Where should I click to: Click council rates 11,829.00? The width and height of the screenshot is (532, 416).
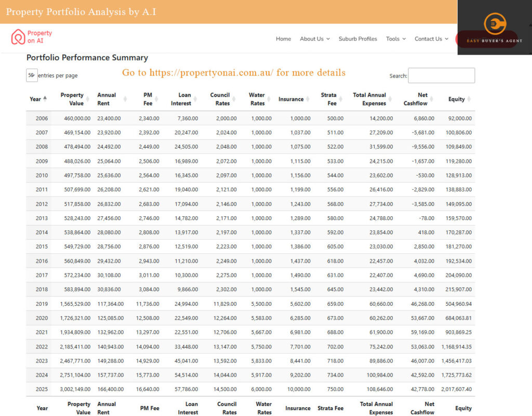(x=225, y=304)
